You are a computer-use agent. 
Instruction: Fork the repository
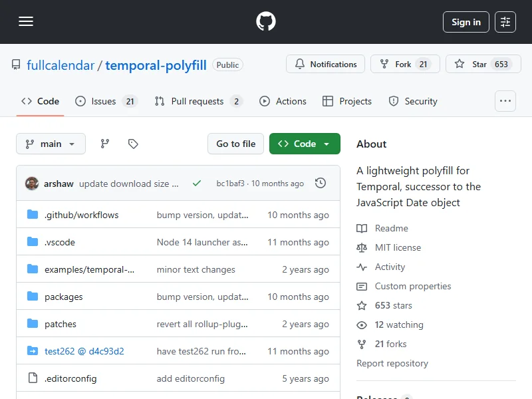404,65
